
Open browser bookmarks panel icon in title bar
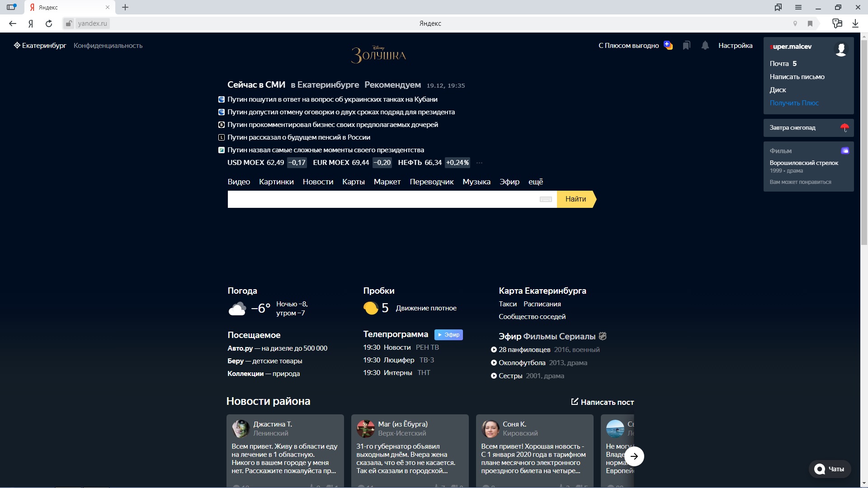pyautogui.click(x=778, y=7)
